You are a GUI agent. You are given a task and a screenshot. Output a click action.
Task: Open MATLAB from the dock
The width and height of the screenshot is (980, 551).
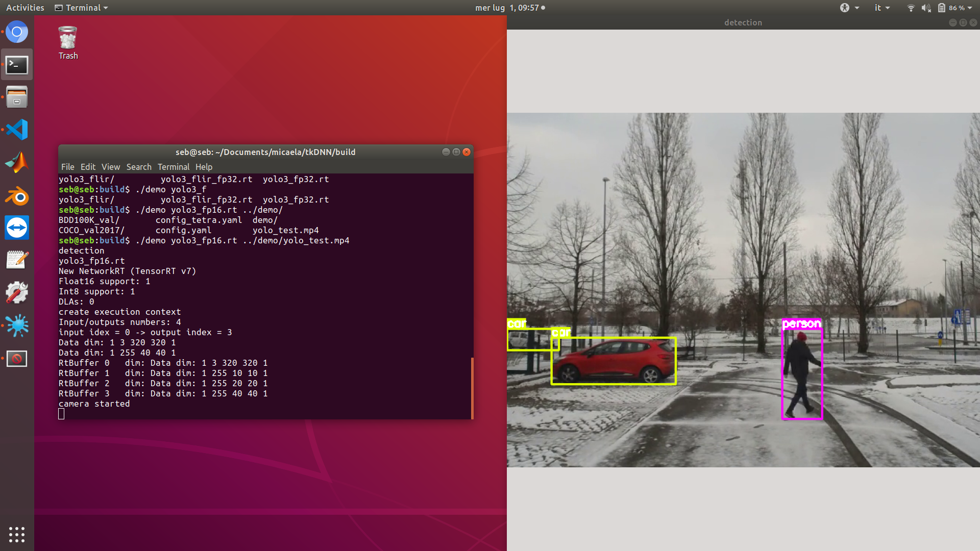tap(17, 162)
